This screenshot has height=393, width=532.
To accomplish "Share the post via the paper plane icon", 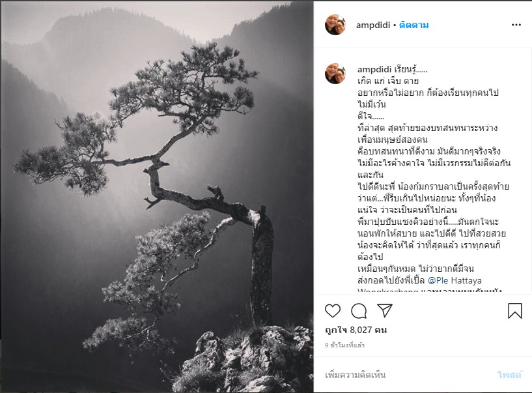I will (x=385, y=310).
